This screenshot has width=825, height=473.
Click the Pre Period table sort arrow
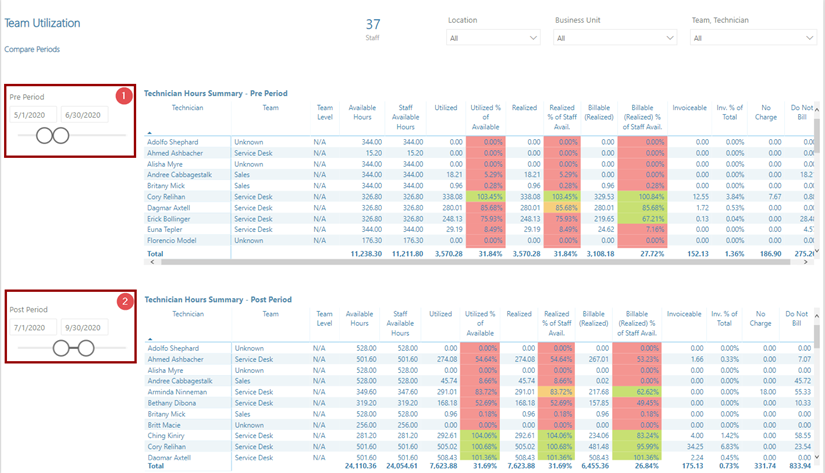(x=148, y=132)
